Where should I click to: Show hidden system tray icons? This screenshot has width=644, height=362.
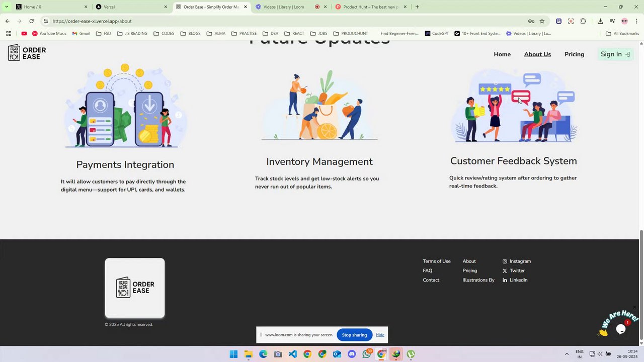[567, 354]
